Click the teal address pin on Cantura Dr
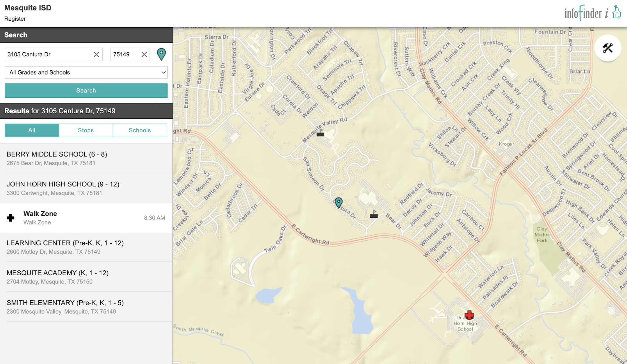Image resolution: width=627 pixels, height=364 pixels. pos(339,202)
